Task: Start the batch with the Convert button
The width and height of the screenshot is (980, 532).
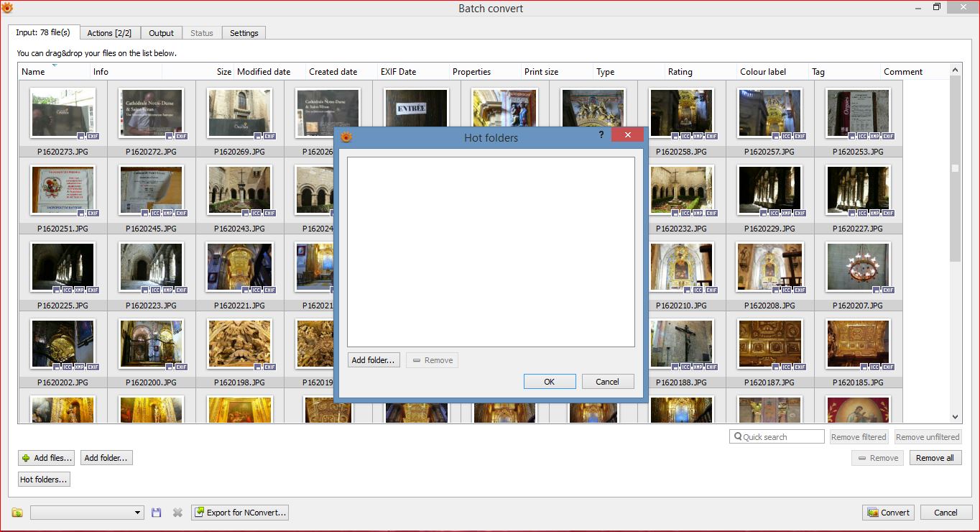Action: (x=888, y=513)
